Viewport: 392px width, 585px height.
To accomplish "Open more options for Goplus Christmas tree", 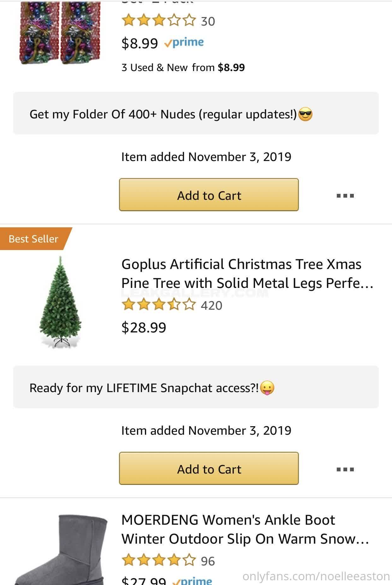I will click(x=345, y=469).
